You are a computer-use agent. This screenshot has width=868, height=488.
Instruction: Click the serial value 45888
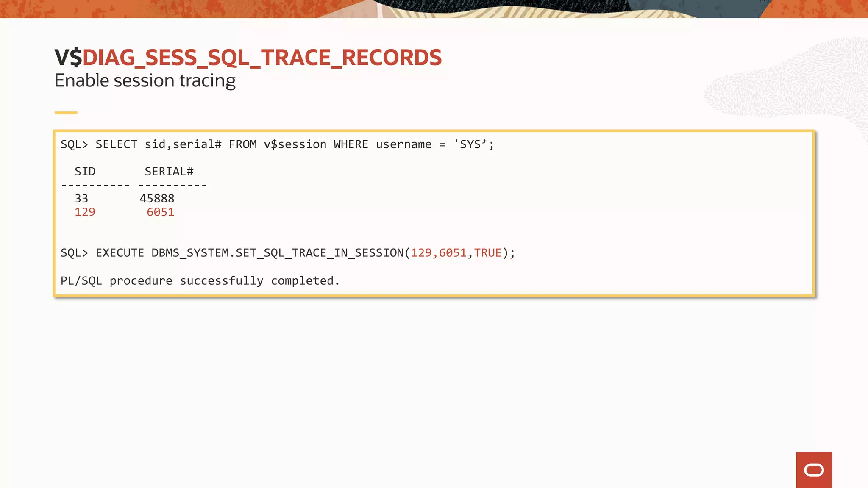pyautogui.click(x=157, y=199)
